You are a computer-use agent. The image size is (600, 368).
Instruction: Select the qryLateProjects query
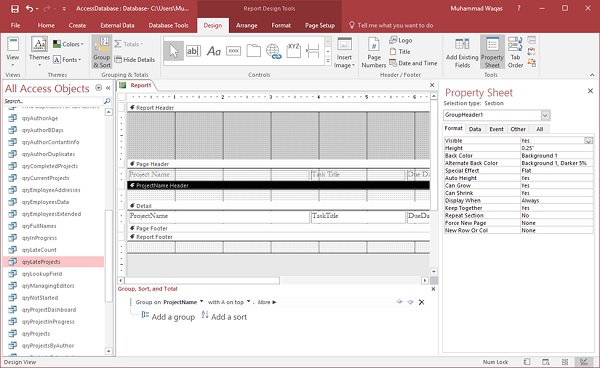54,262
